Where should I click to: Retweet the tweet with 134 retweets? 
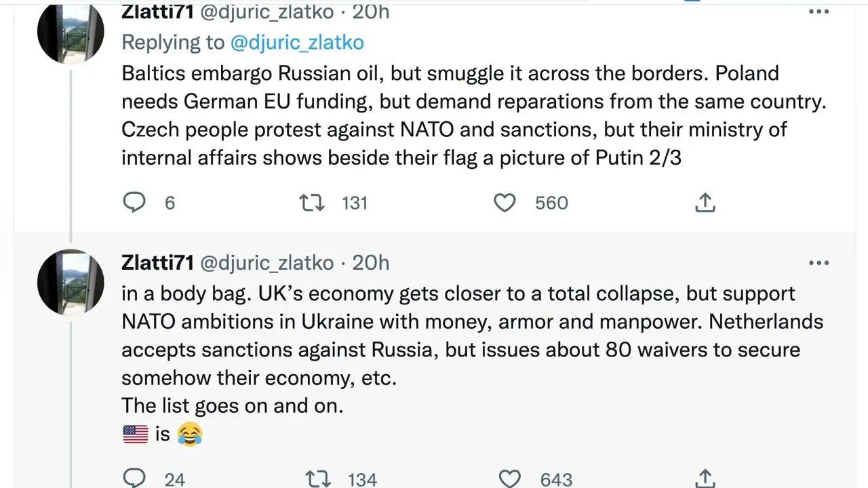tap(319, 479)
